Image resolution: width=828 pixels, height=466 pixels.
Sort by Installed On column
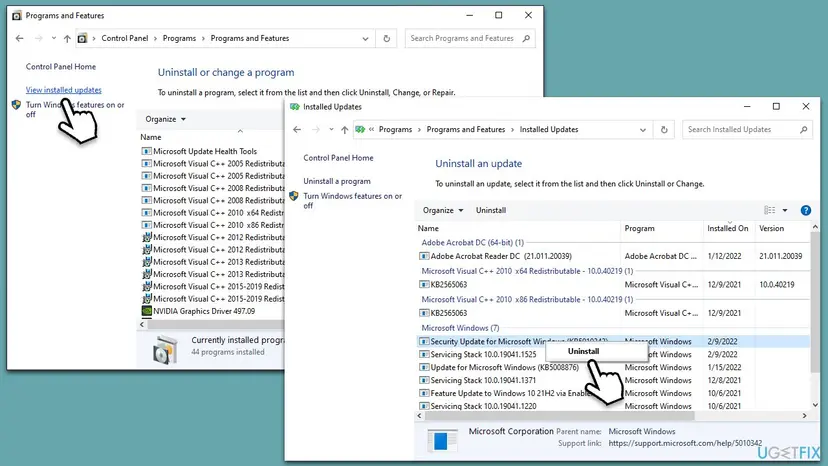coord(729,228)
